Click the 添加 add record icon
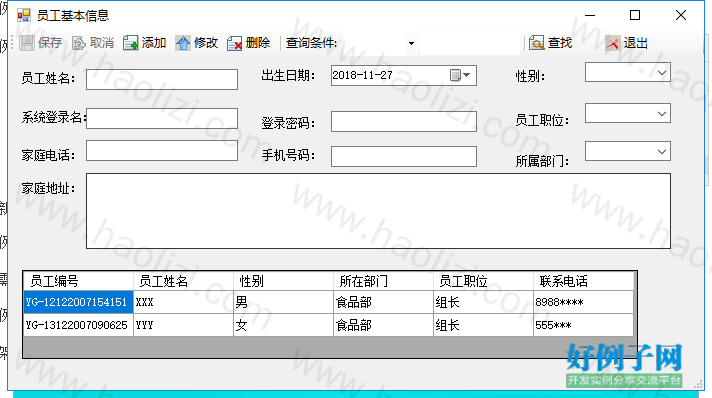The height and width of the screenshot is (398, 712). point(130,43)
